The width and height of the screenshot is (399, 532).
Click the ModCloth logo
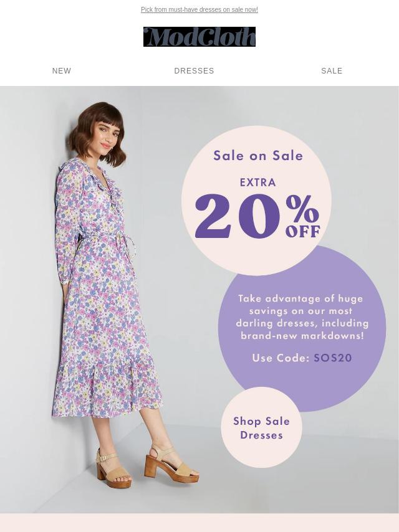[x=199, y=37]
